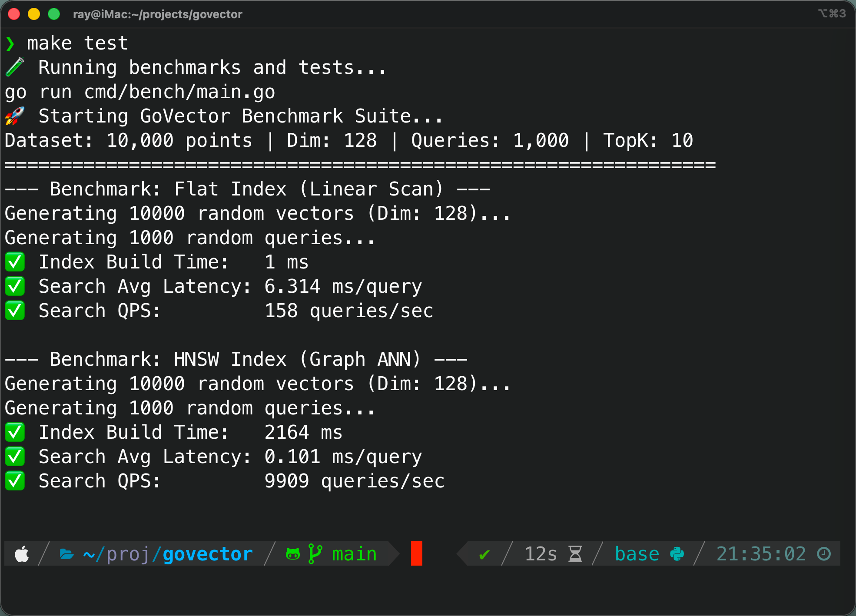Click the ⌥⌘3 tab indicator at top right

coord(832,14)
